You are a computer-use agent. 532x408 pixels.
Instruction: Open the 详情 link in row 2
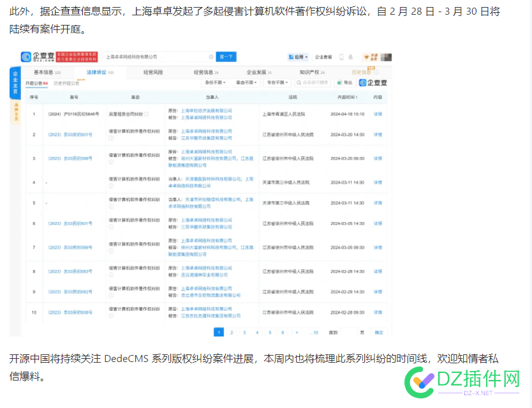(378, 135)
